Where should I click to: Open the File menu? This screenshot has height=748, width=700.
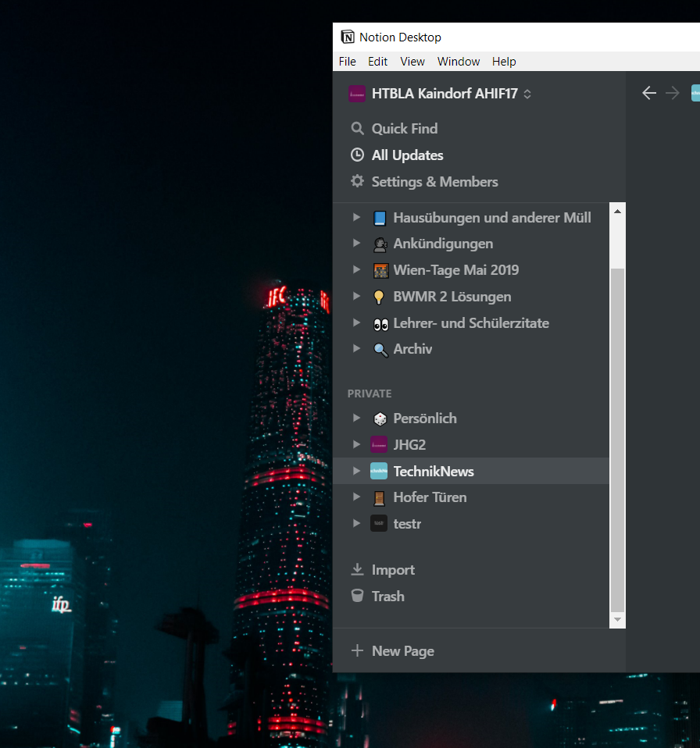(348, 62)
